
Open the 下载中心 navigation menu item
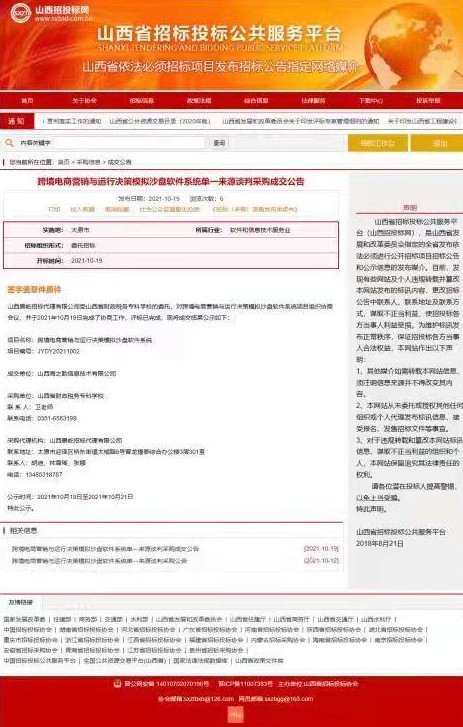(371, 100)
